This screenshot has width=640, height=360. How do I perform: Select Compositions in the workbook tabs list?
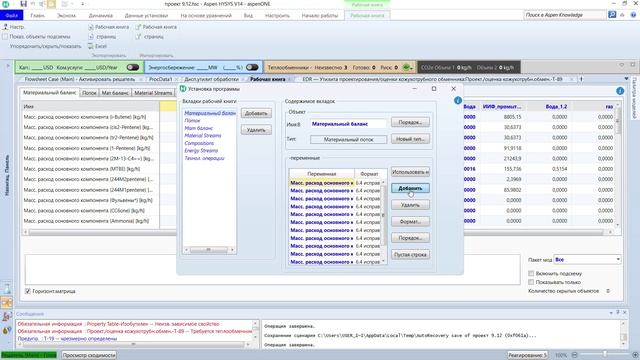tap(199, 143)
